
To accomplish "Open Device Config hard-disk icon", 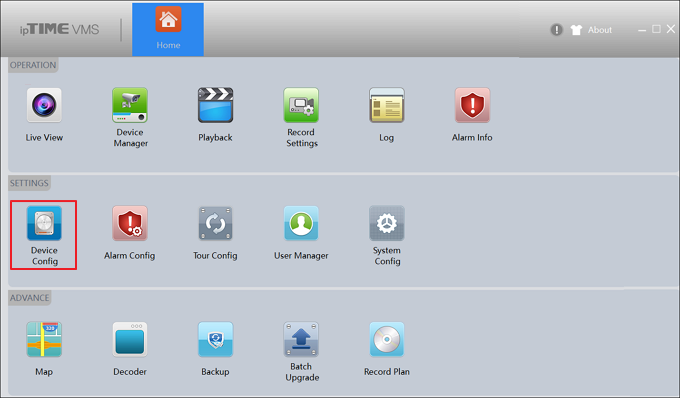I will point(44,223).
